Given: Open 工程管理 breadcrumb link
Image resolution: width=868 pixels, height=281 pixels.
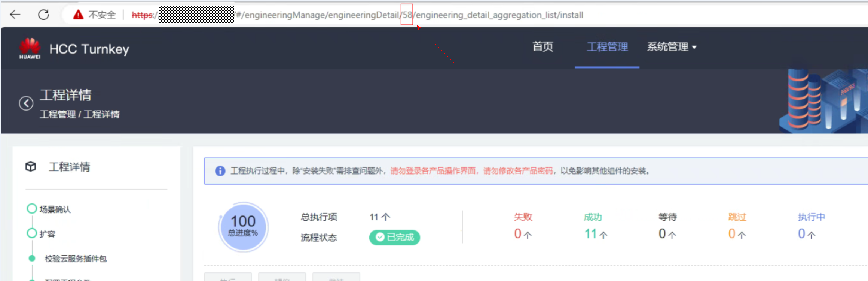Looking at the screenshot, I should click(x=58, y=114).
